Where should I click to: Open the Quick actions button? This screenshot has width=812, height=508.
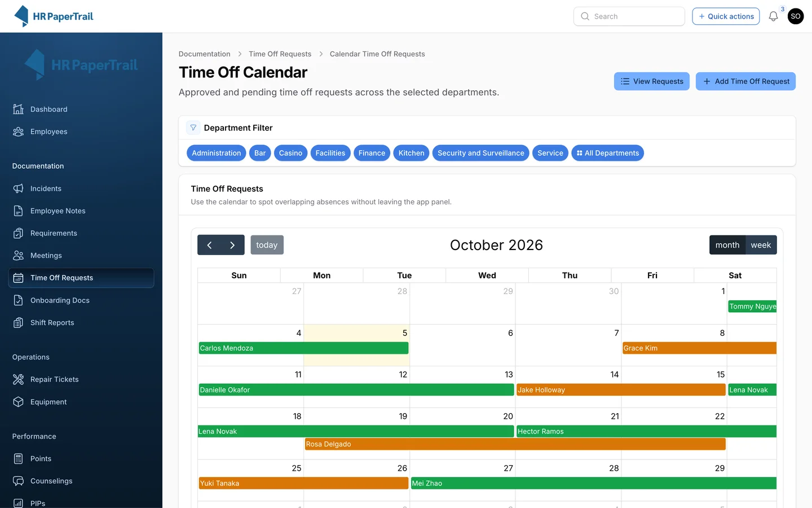(726, 16)
